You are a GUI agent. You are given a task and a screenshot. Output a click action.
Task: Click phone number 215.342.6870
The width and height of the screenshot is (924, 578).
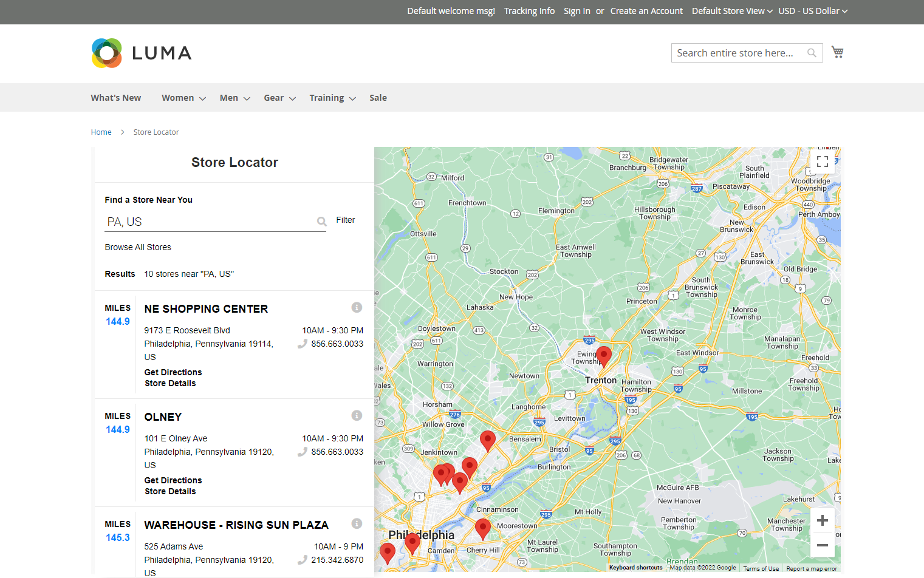(337, 560)
